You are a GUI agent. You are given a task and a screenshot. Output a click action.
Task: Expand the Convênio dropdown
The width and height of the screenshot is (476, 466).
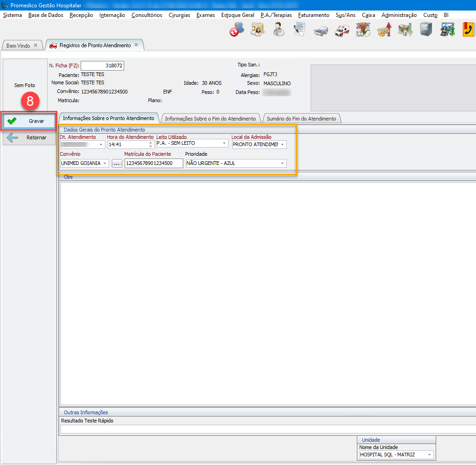[104, 163]
